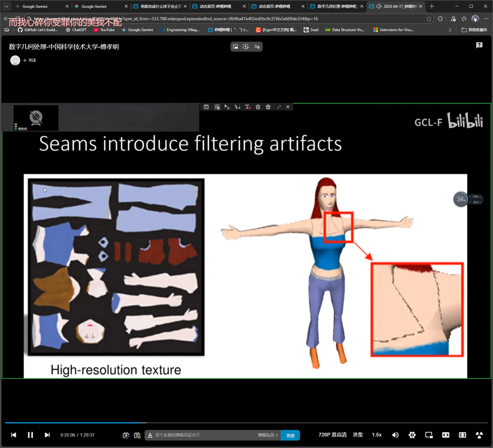
Task: Select the laser pointer click tool
Action: (217, 107)
